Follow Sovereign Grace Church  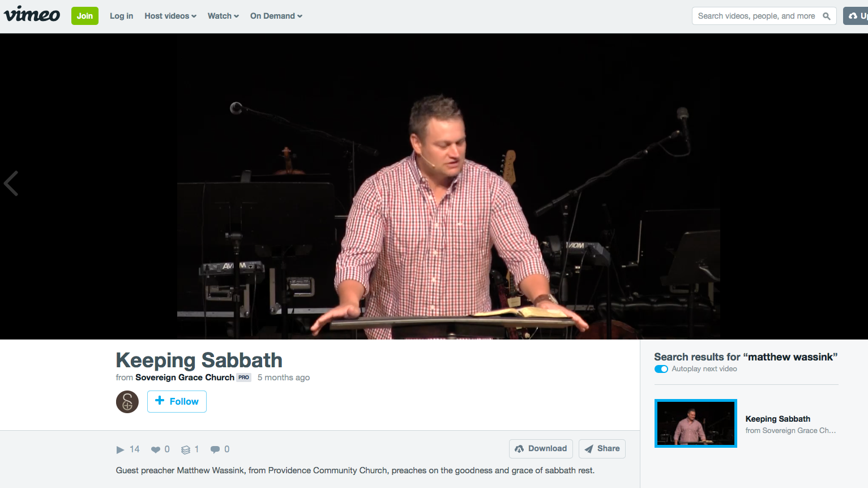click(x=177, y=401)
